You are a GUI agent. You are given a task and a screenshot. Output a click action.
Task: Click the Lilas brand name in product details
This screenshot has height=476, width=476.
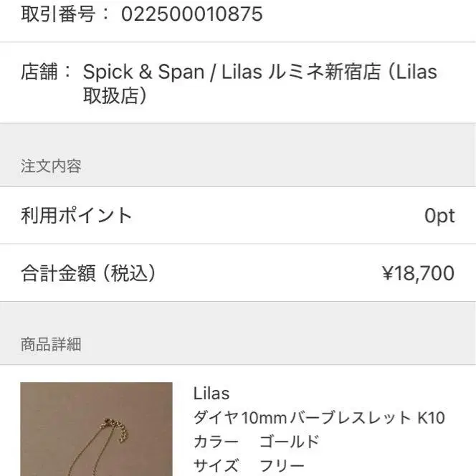point(211,393)
